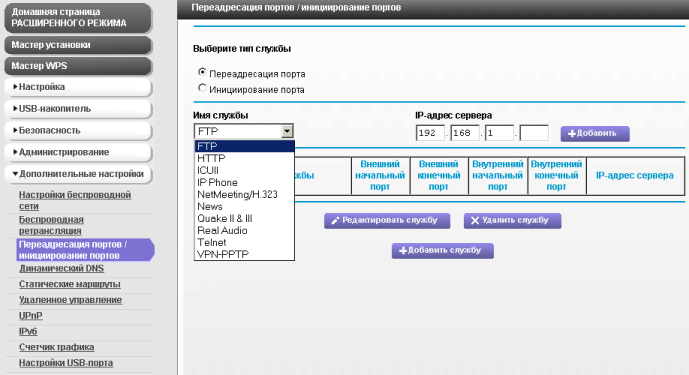
Task: Open Беспроводная ретрансляция link
Action: coord(51,225)
